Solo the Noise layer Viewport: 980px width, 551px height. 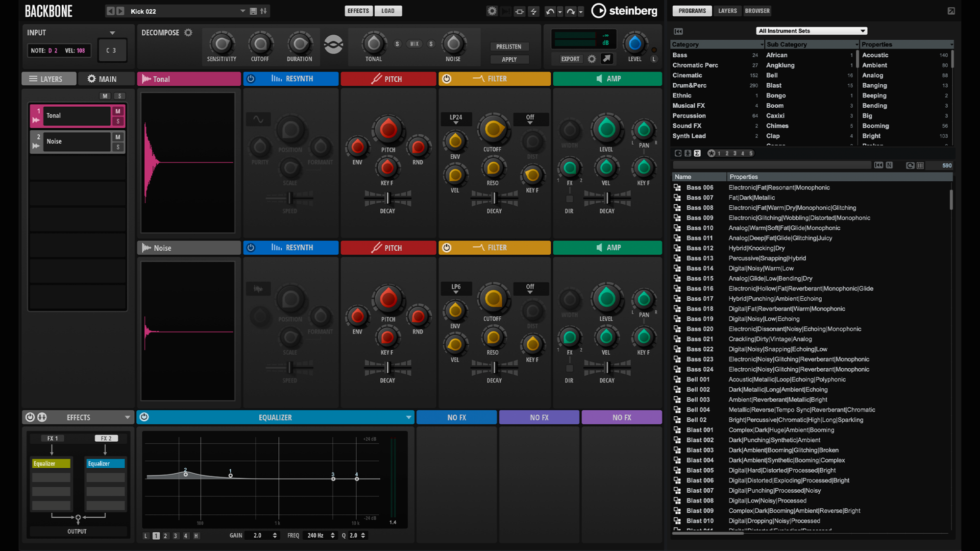click(x=118, y=147)
